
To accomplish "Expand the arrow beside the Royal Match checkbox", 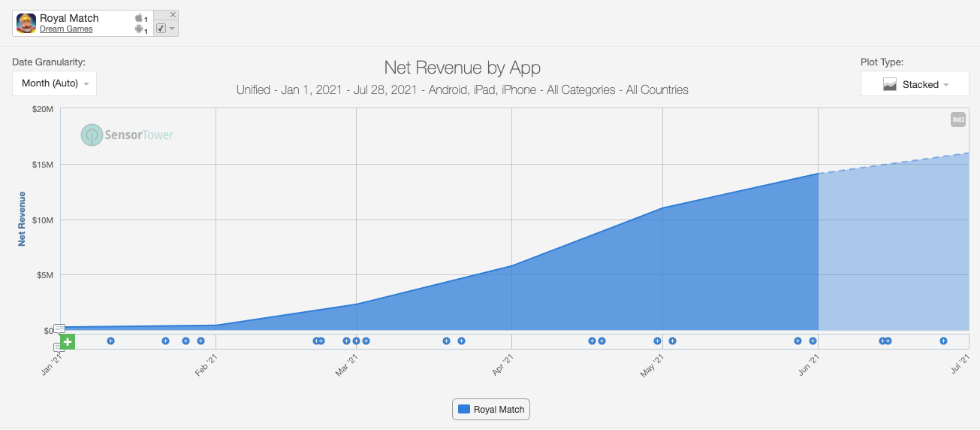I will tap(172, 29).
